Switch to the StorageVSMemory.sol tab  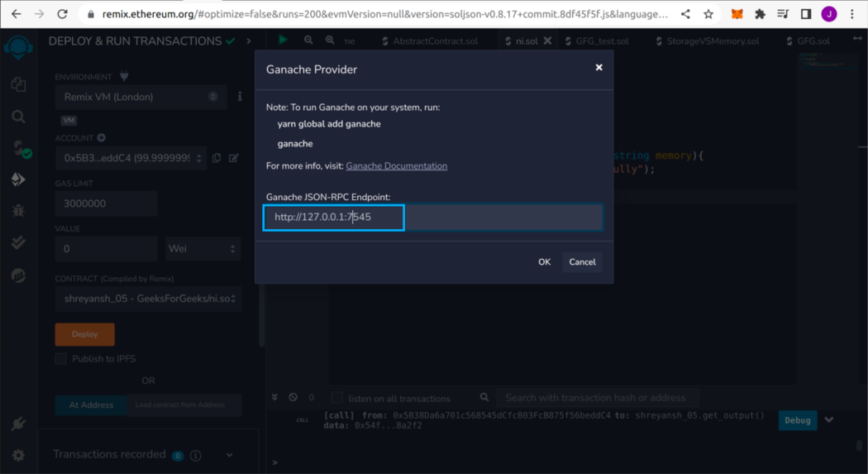pyautogui.click(x=707, y=41)
